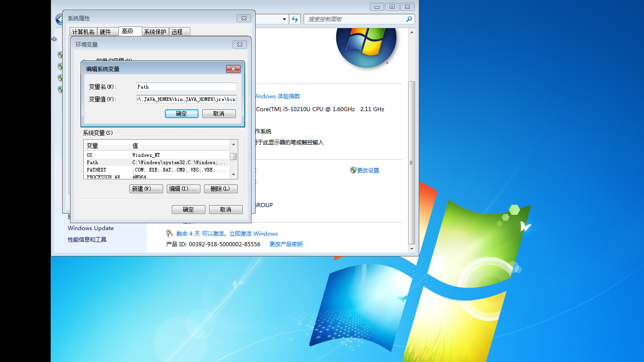The width and height of the screenshot is (644, 362).
Task: Open Windows Update in the left pane
Action: coord(91,228)
